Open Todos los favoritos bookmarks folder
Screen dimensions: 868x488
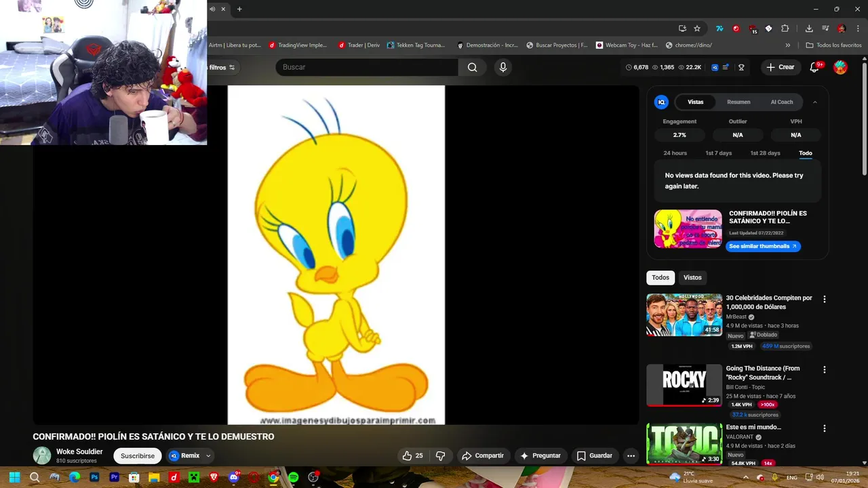pos(833,45)
